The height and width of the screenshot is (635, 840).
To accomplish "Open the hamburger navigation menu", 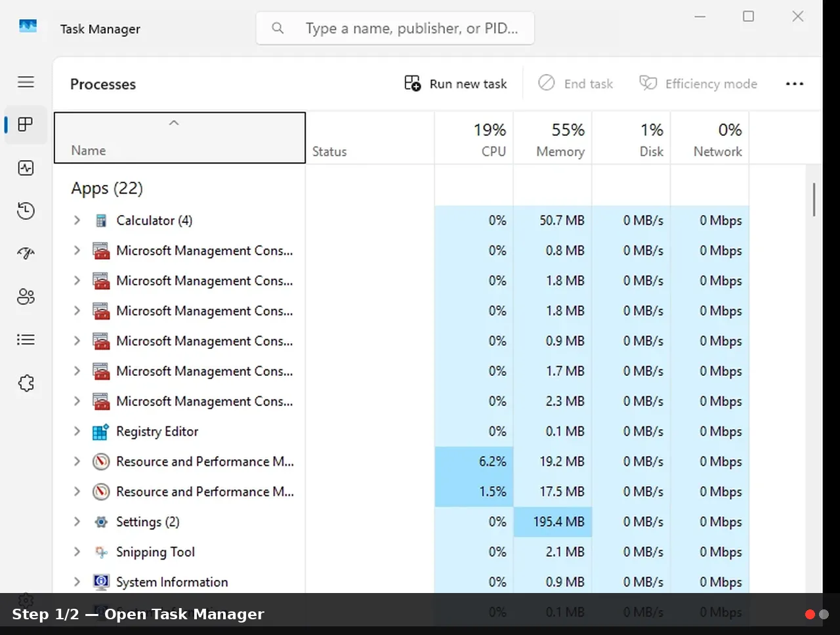I will click(x=26, y=82).
